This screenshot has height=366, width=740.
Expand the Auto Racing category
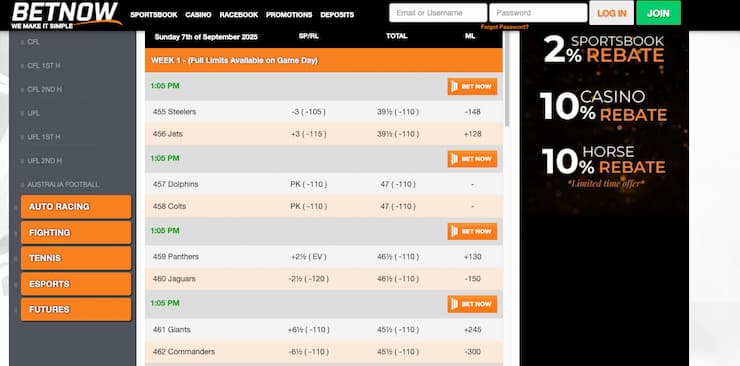76,207
